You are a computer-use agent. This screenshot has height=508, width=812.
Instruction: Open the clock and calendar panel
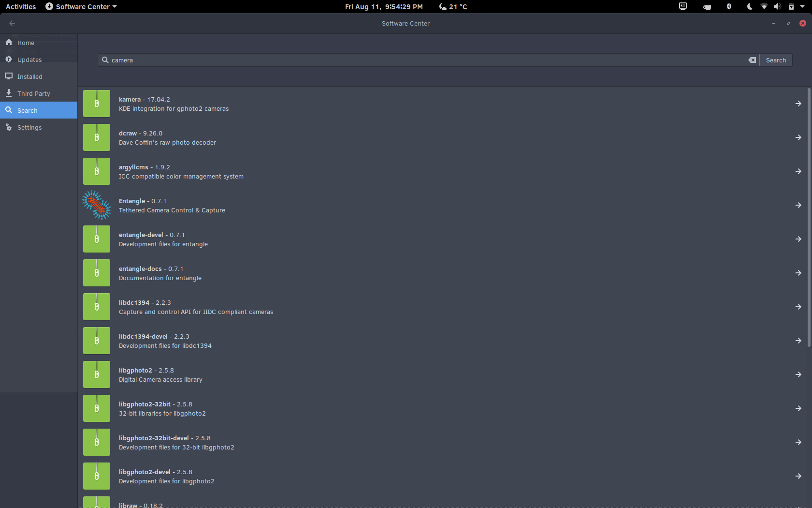384,7
